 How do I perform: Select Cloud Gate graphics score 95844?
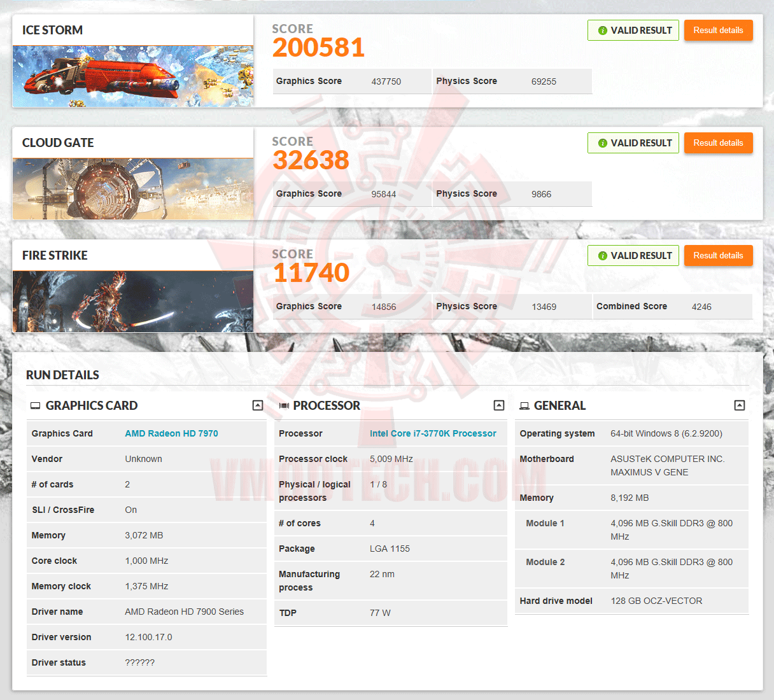click(x=384, y=194)
